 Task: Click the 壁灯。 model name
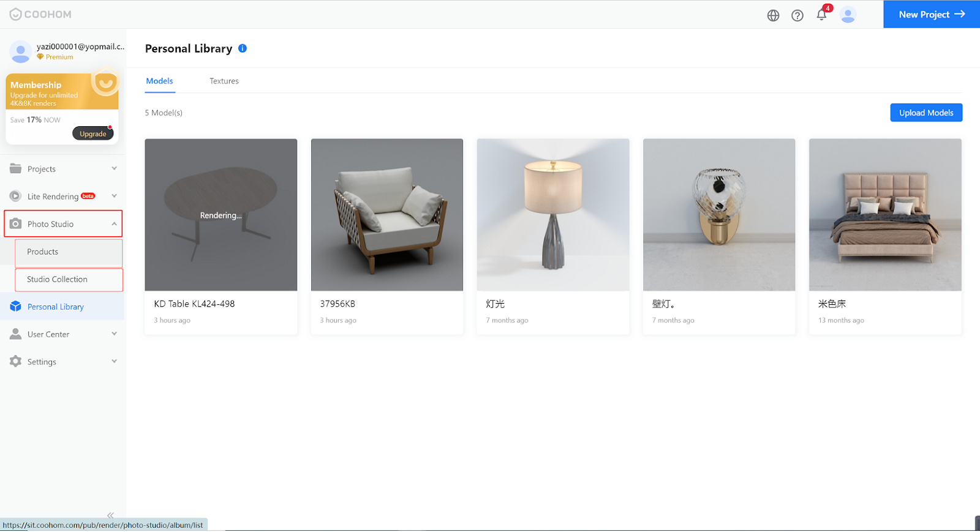(x=663, y=304)
